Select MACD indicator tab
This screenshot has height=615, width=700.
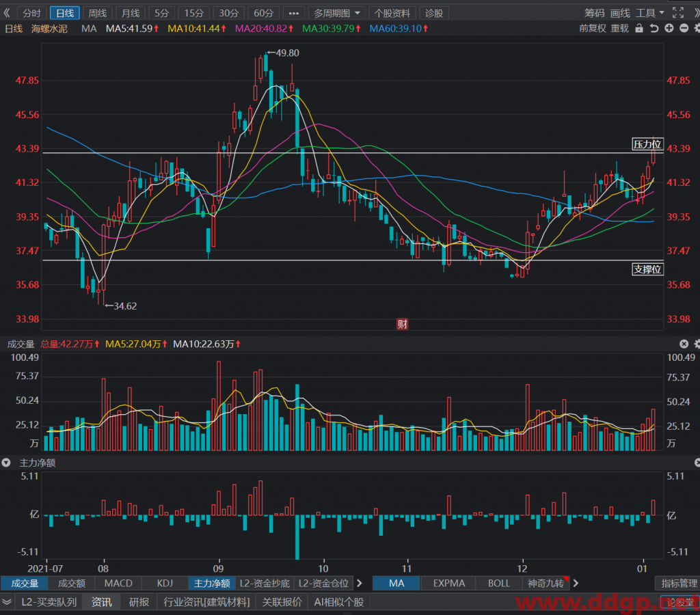click(118, 583)
